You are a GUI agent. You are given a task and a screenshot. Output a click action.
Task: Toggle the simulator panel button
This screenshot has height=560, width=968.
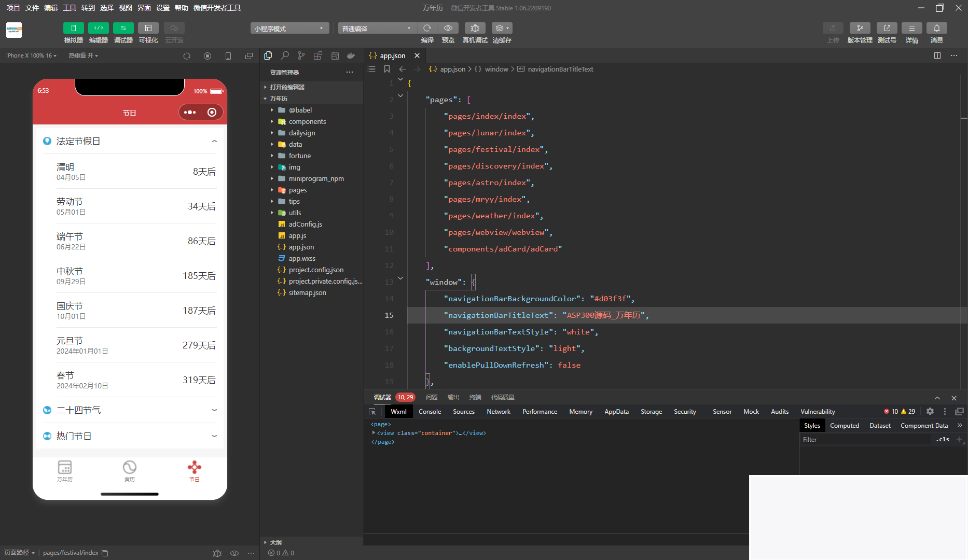click(x=74, y=28)
